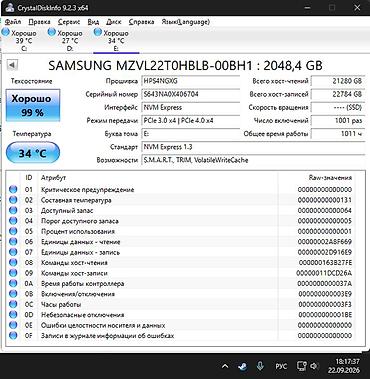This screenshot has height=379, width=370.
Task: Click status icon for Записи в журнале row
Action: 13,335
